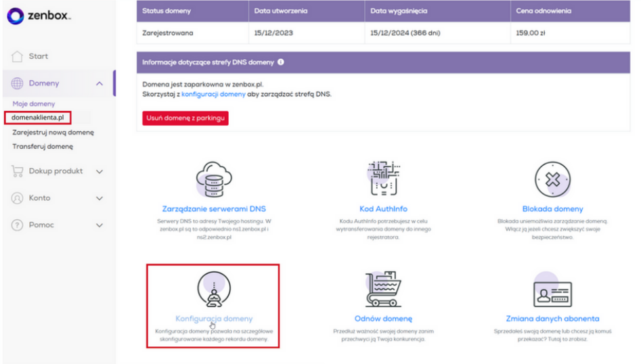
Task: Collapse the Domeny menu chevron
Action: [x=100, y=84]
